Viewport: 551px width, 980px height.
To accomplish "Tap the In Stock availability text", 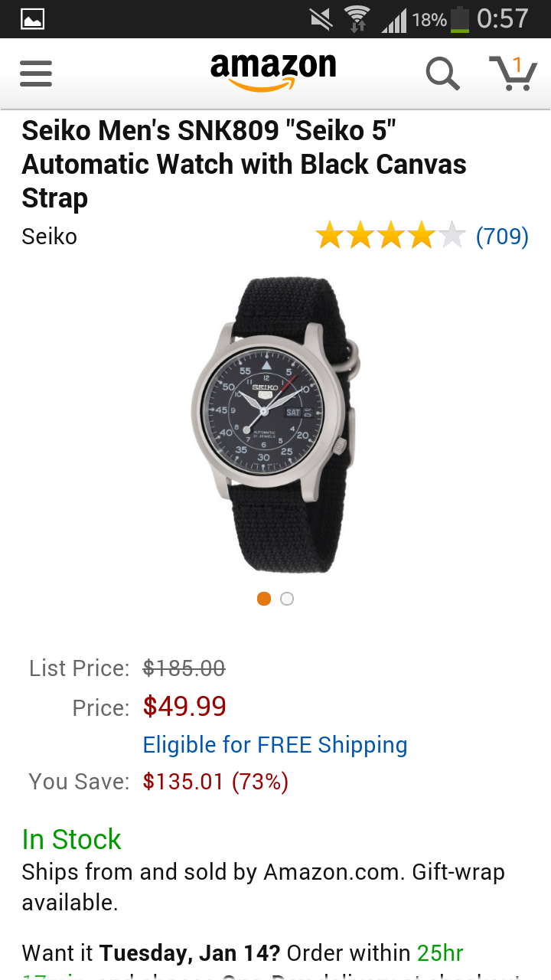I will [71, 839].
